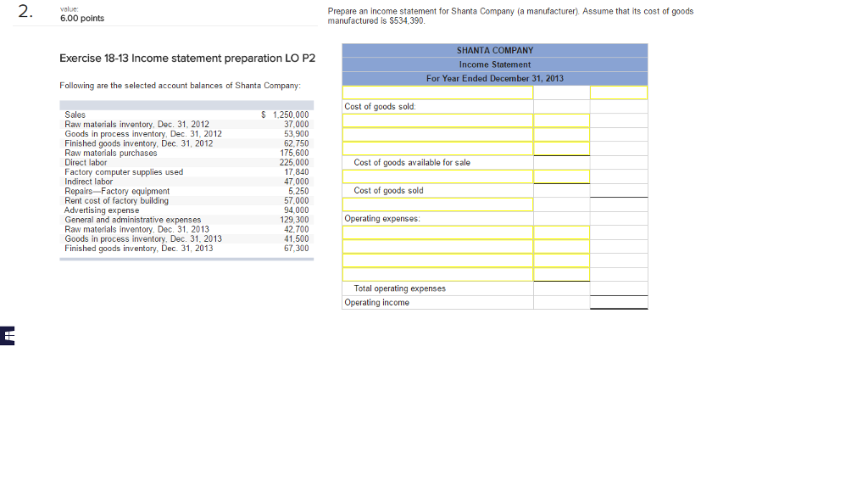Select label field just above 'Total operating expenses'

[x=438, y=274]
